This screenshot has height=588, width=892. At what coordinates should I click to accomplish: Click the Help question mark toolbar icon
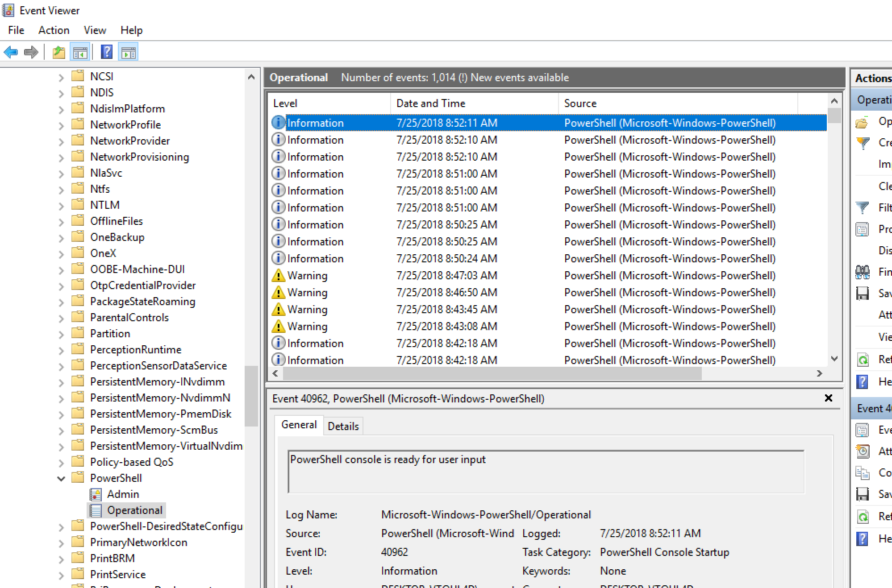[x=106, y=51]
